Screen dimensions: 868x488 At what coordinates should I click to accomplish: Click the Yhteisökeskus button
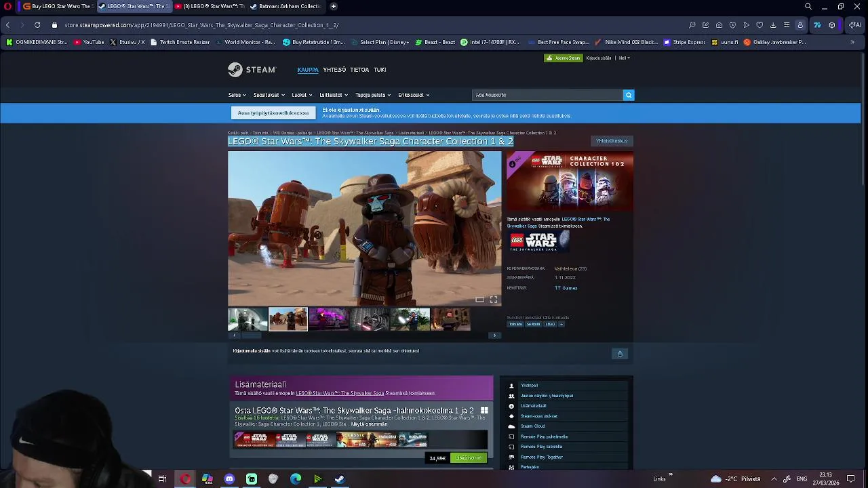612,141
